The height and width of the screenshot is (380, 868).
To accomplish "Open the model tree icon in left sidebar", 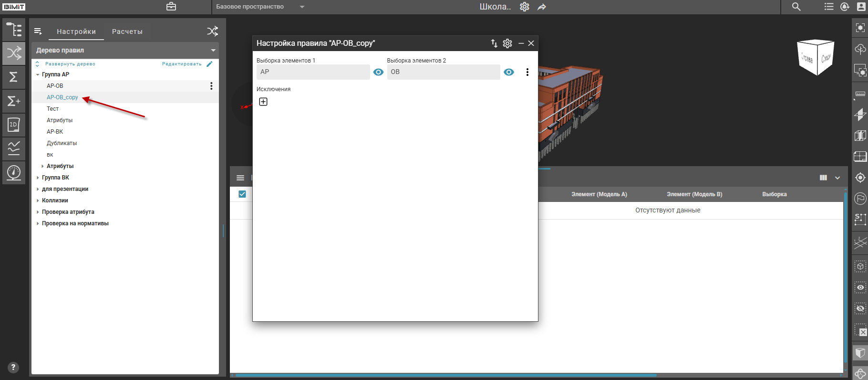I will pos(14,30).
